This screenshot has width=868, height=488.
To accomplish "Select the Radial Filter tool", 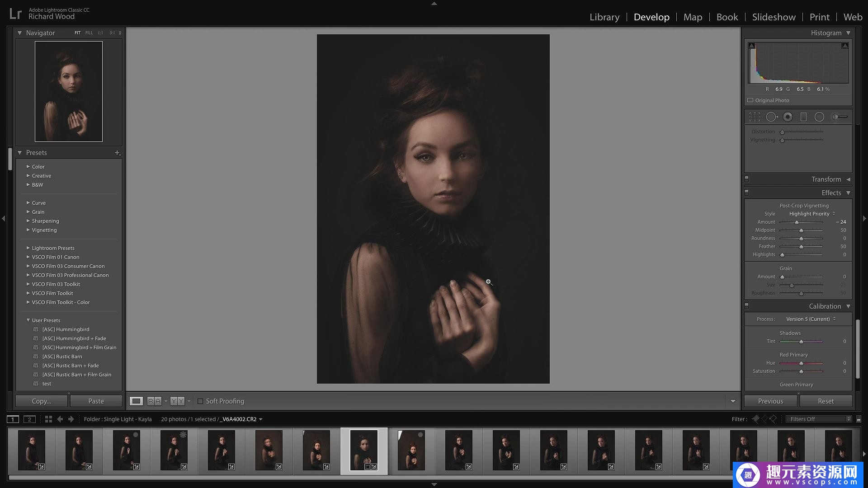I will coord(819,117).
